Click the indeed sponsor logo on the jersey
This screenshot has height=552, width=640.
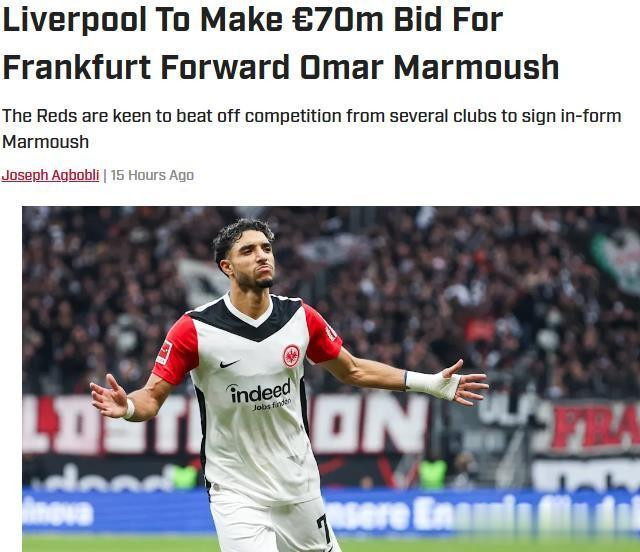tap(260, 394)
